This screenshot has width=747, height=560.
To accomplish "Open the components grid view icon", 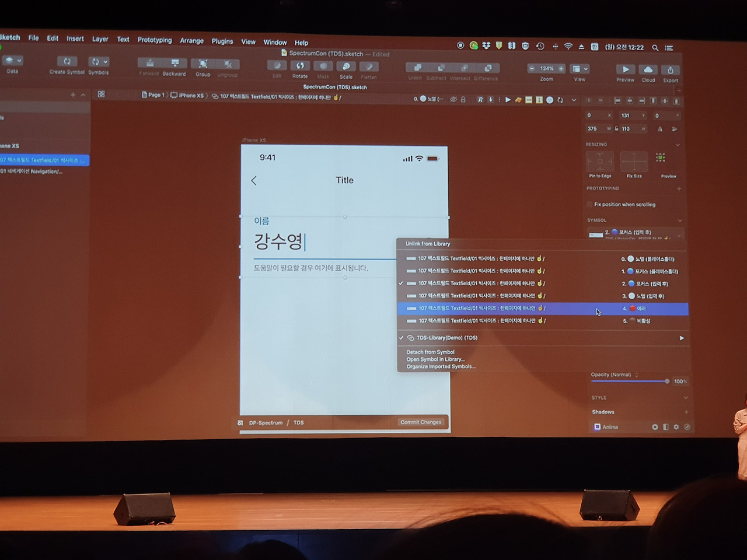I will pos(101,94).
